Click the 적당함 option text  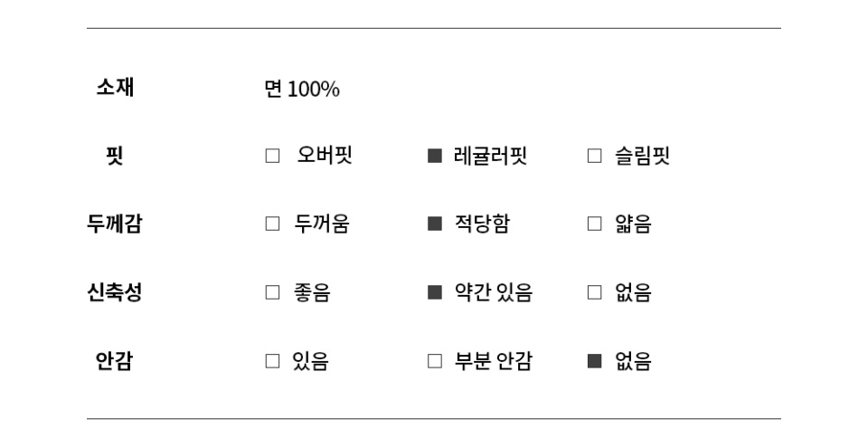click(x=481, y=224)
